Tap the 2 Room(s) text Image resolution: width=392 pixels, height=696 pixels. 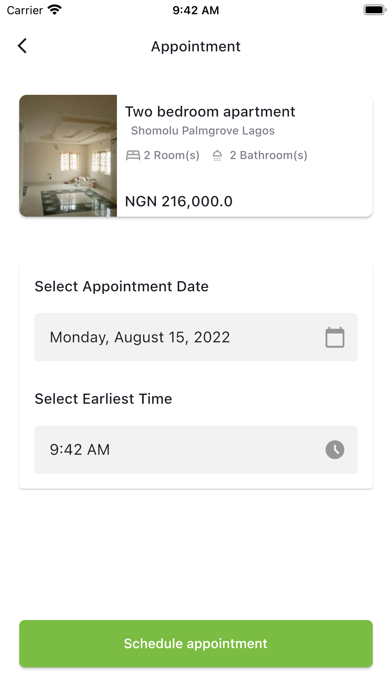tap(171, 155)
